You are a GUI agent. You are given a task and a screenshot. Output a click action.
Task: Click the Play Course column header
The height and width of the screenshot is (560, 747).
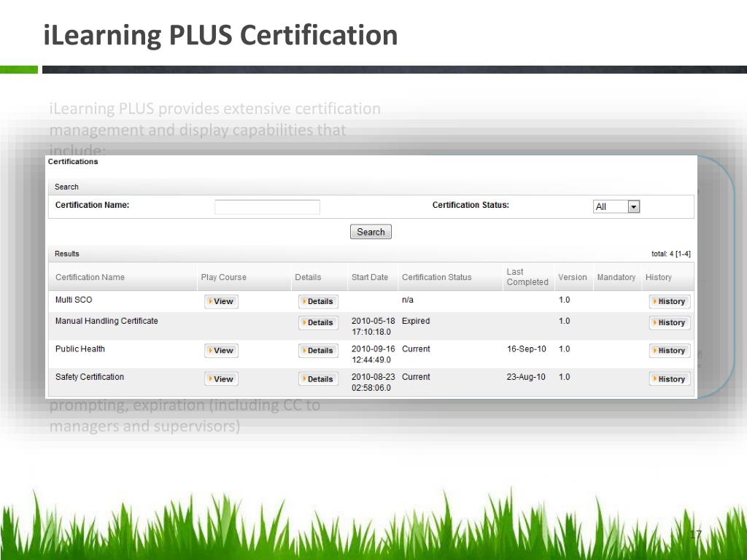223,277
